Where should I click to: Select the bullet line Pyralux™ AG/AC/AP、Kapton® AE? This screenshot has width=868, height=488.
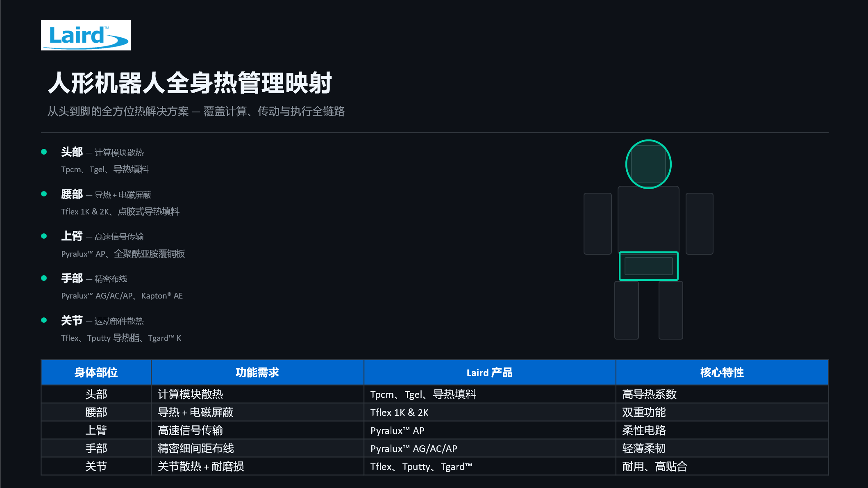coord(122,296)
